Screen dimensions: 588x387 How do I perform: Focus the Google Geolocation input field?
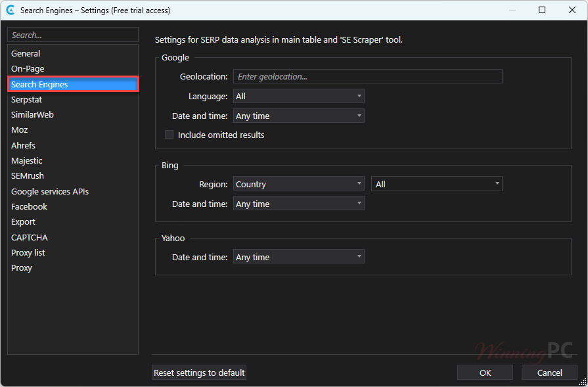pos(368,77)
